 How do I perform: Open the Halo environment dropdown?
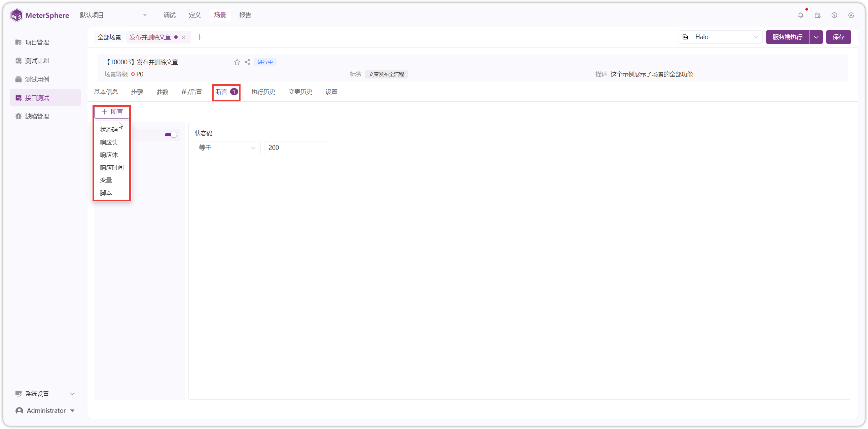tap(727, 37)
